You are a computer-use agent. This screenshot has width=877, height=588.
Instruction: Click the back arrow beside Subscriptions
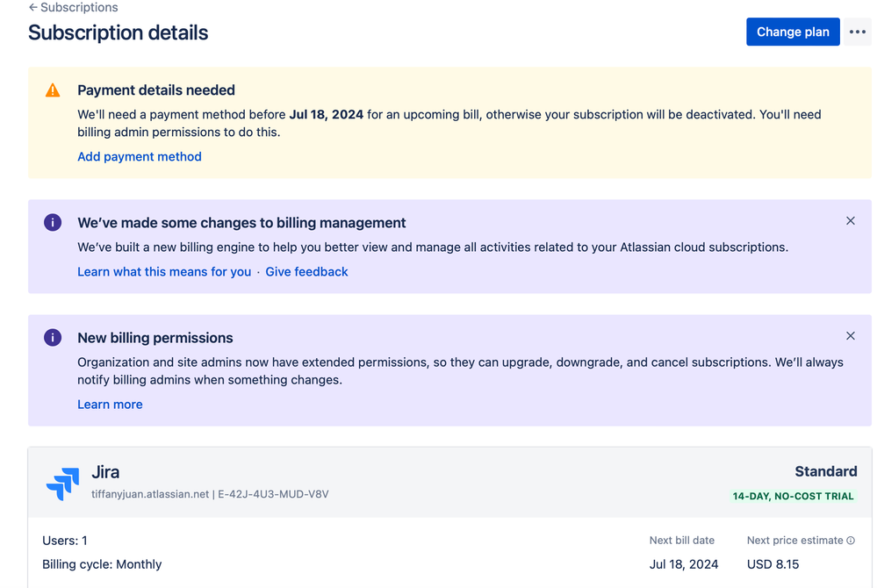pyautogui.click(x=33, y=8)
